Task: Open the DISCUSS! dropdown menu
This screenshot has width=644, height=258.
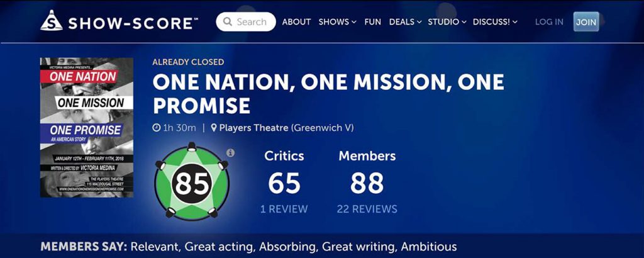Action: 495,22
